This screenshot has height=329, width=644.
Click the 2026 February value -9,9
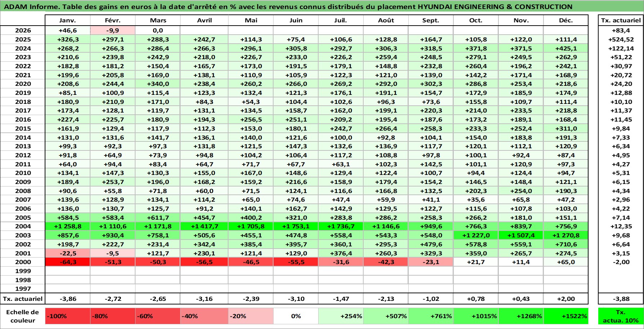pyautogui.click(x=112, y=31)
